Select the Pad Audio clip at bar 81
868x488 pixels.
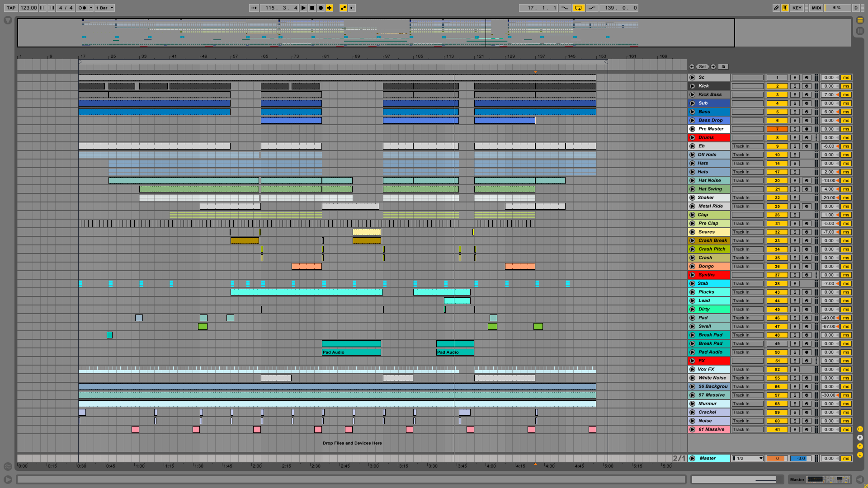click(x=351, y=352)
